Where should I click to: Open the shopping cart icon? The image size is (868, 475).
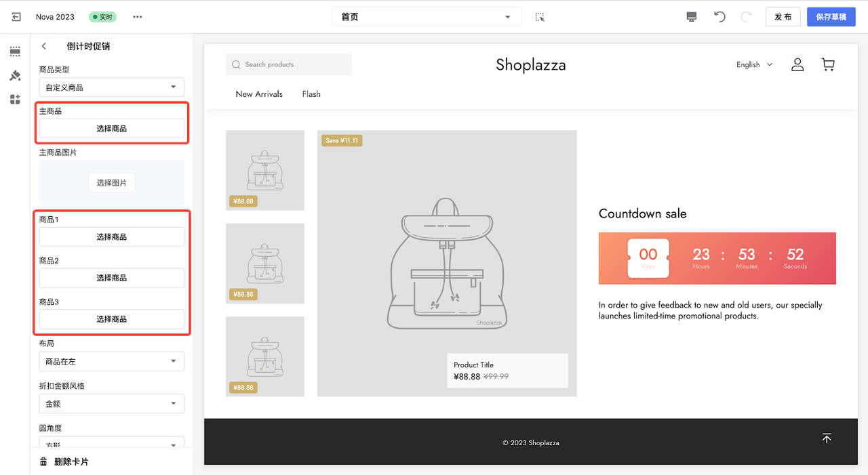pyautogui.click(x=827, y=64)
